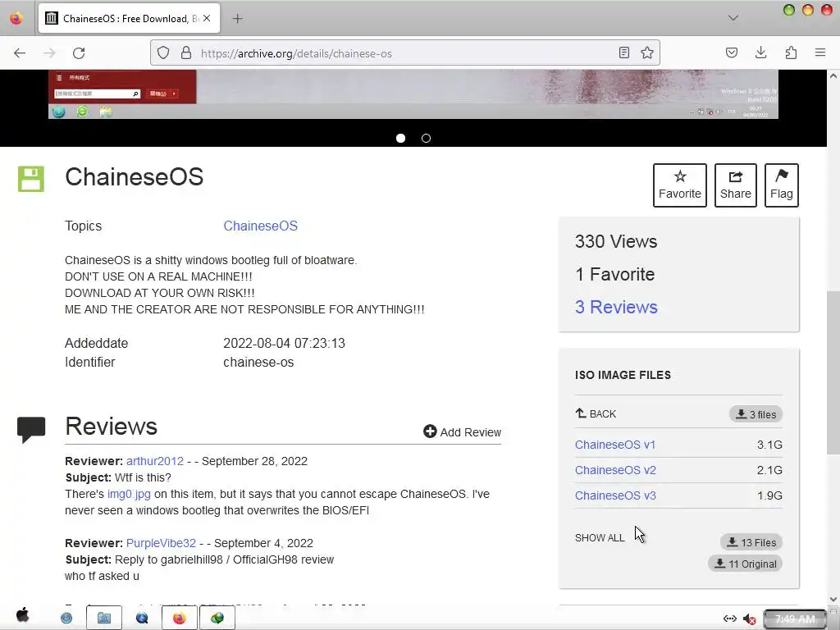Favorite this item

680,185
